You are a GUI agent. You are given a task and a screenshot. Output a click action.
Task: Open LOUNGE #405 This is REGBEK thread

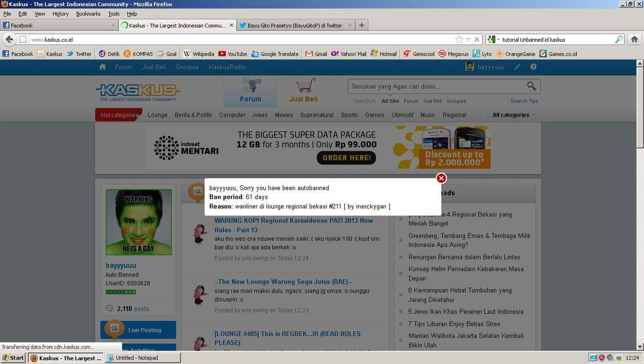coord(287,338)
